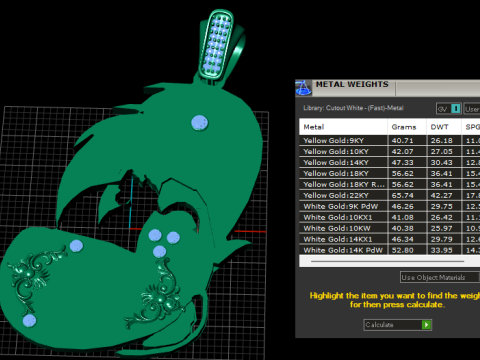This screenshot has height=360, width=480.
Task: Select the Yellow Gold:18KY R... row
Action: [x=389, y=184]
